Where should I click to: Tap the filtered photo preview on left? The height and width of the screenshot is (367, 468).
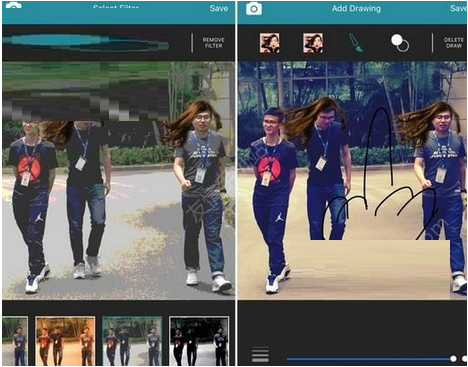[118, 180]
